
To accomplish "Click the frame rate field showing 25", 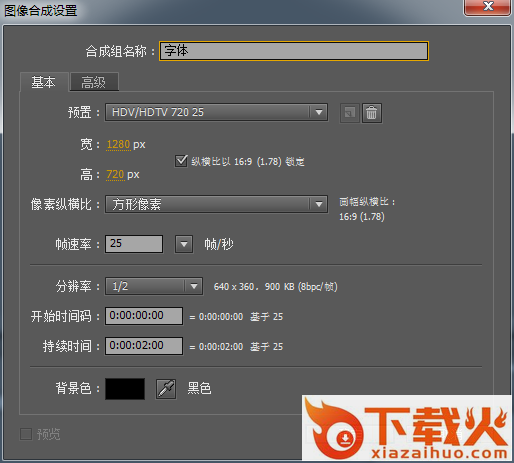I will click(x=134, y=244).
